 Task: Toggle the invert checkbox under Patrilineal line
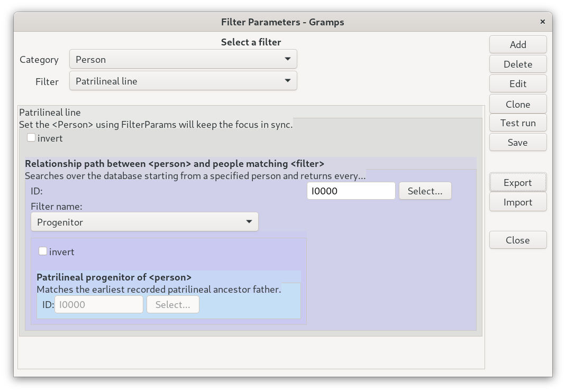[32, 138]
